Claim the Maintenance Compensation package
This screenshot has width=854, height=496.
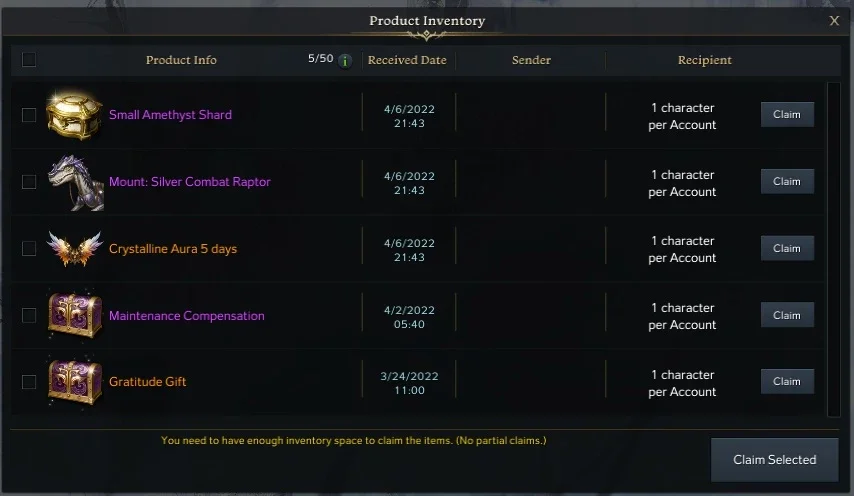pyautogui.click(x=787, y=315)
